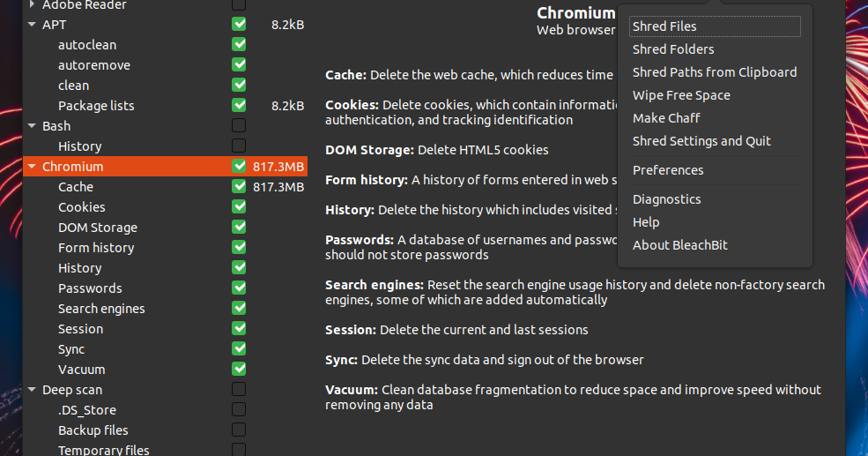Uncheck the Chromium checkbox
The width and height of the screenshot is (868, 456).
click(x=239, y=166)
